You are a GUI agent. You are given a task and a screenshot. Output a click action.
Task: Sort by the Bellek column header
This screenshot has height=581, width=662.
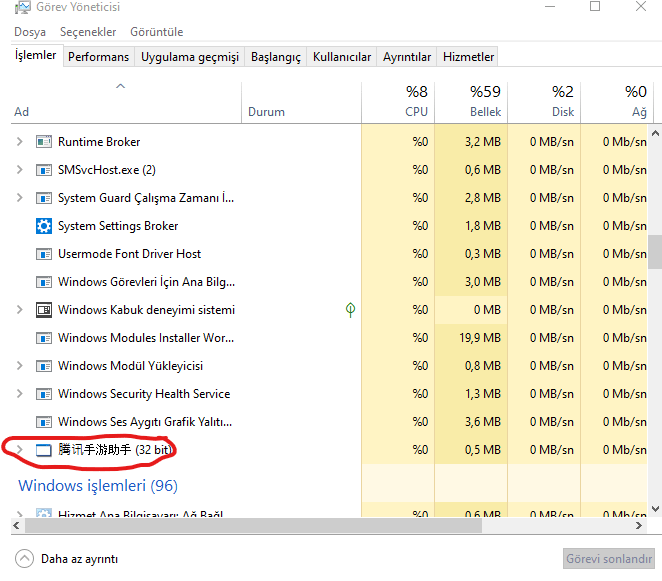pyautogui.click(x=471, y=103)
